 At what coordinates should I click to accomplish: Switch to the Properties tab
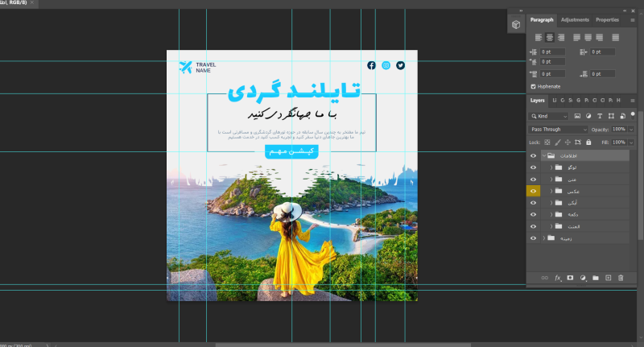tap(607, 19)
